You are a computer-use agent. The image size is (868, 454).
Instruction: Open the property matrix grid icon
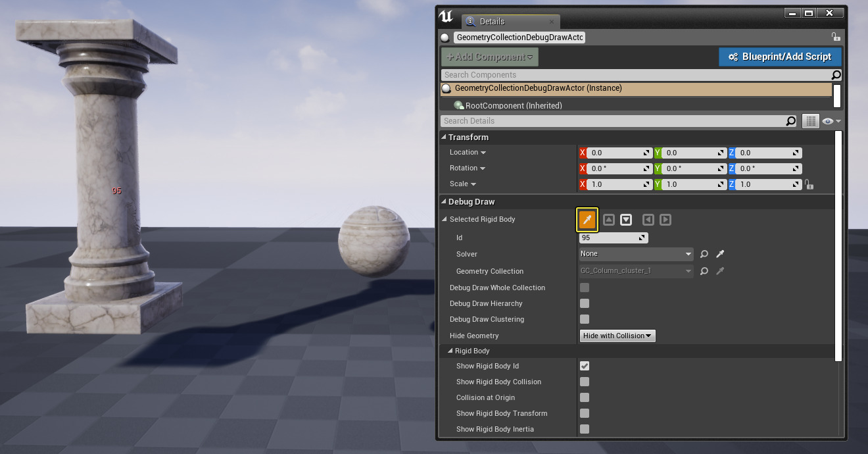tap(810, 121)
